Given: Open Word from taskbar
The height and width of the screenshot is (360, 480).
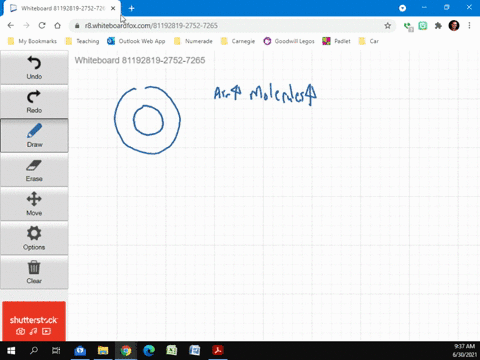Looking at the screenshot, I should click(195, 351).
